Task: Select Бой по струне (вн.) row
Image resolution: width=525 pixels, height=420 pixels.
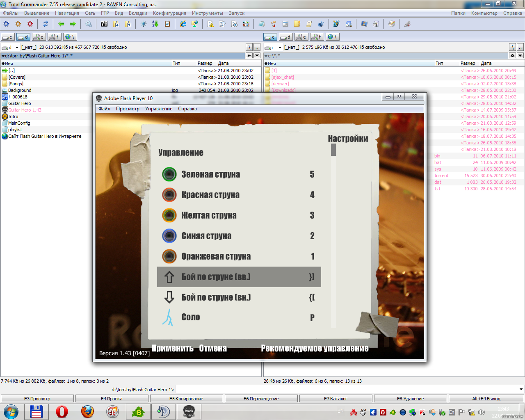Action: 239,297
